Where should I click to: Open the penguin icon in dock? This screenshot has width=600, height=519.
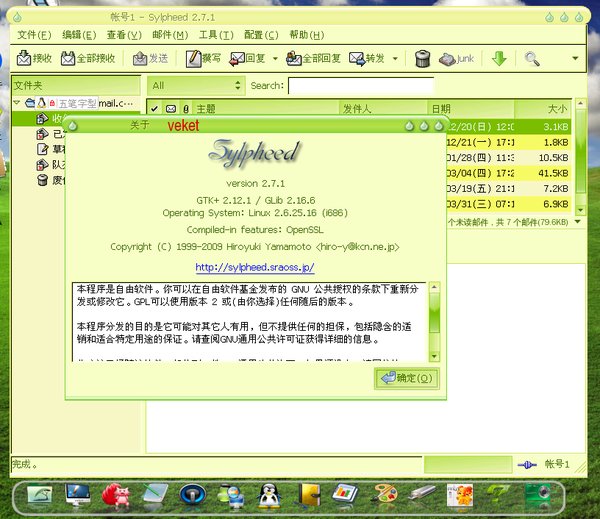[269, 496]
